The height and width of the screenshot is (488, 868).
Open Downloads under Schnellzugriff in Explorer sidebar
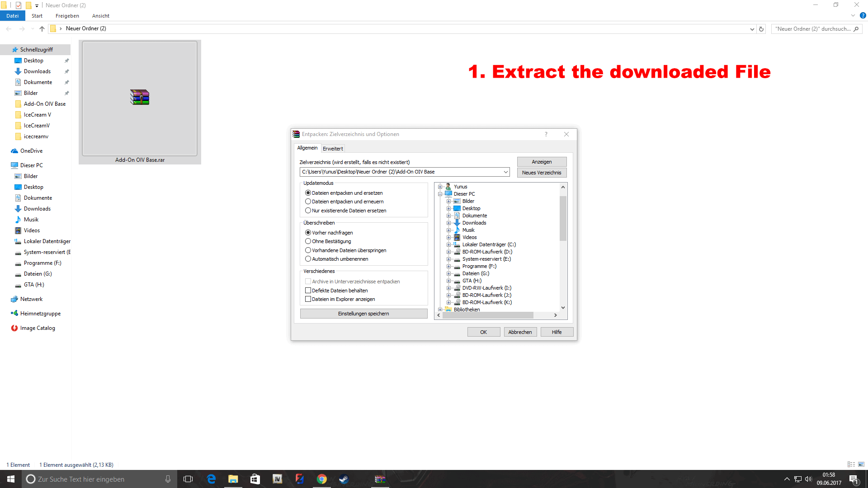37,71
